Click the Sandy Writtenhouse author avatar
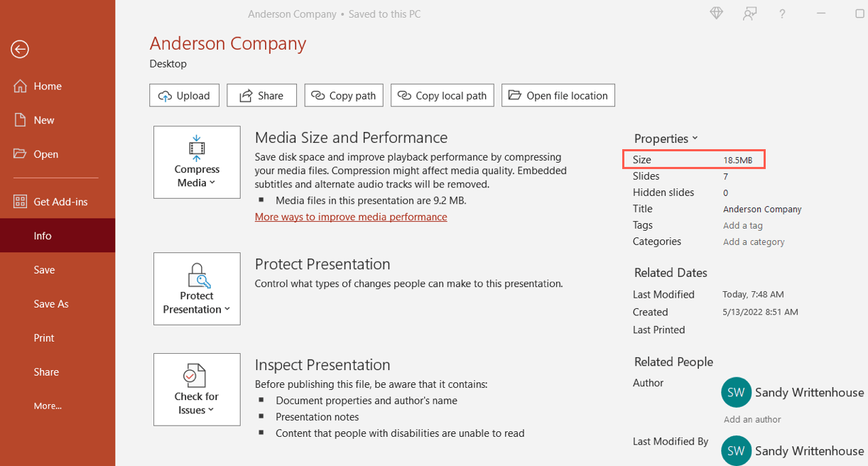Viewport: 868px width, 466px height. pyautogui.click(x=736, y=392)
